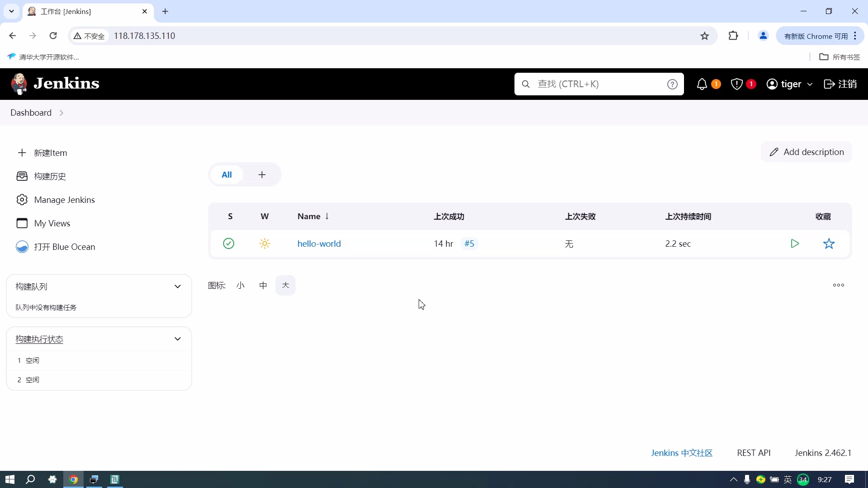
Task: Set icon size to 中
Action: click(x=263, y=285)
